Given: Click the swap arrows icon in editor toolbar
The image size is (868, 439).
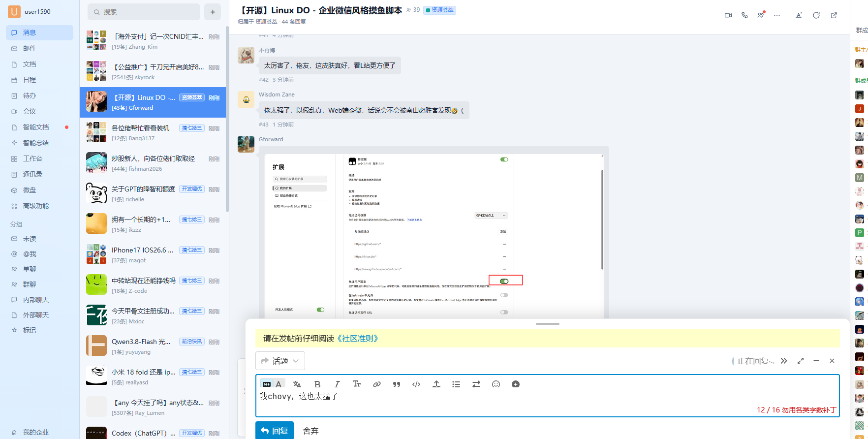Looking at the screenshot, I should (x=476, y=384).
